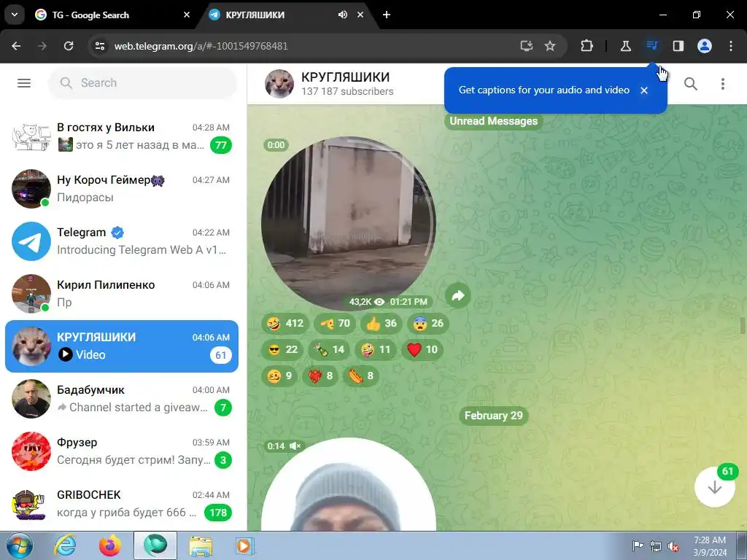Toggle the red heart reaction 10
The width and height of the screenshot is (747, 560).
(422, 349)
